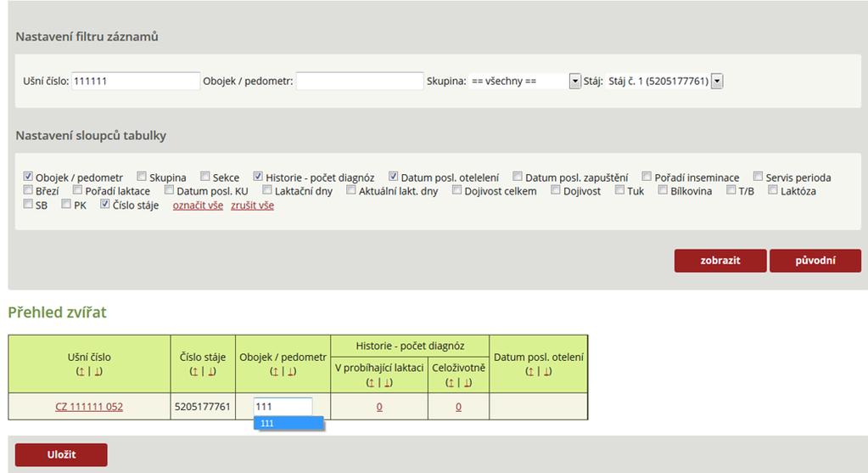Click zrušit vše link

253,206
